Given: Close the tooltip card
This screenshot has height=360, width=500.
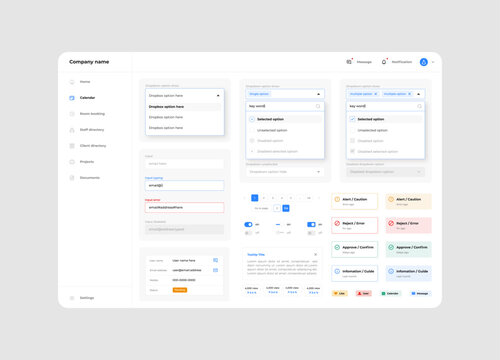Looking at the screenshot, I should click(x=315, y=254).
